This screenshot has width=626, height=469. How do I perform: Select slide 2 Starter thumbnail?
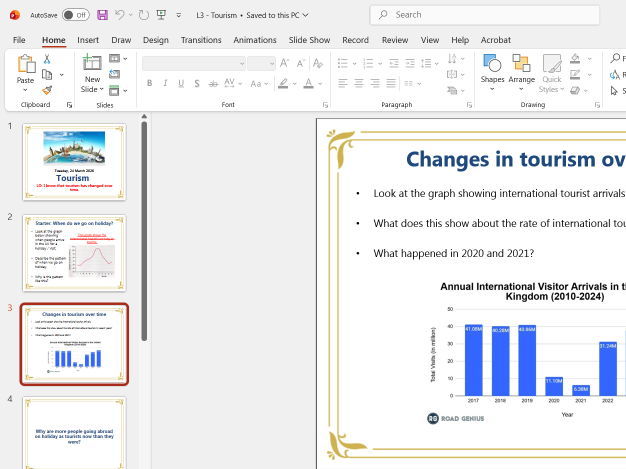[x=74, y=251]
